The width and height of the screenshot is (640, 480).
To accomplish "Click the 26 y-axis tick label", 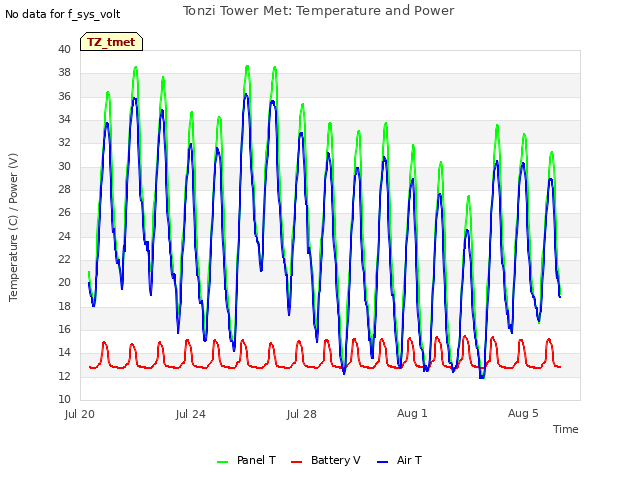I will point(64,213).
